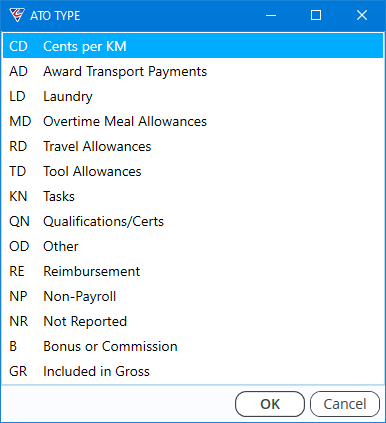The image size is (386, 423).
Task: Select the Non-Payroll entry
Action: tap(193, 296)
